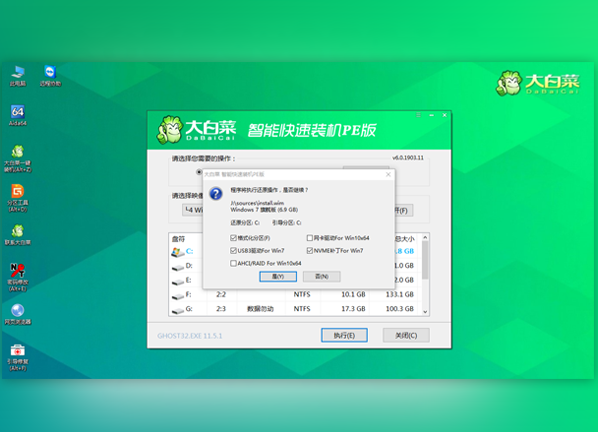Launch the NT password repair tool
This screenshot has width=598, height=432.
click(x=18, y=277)
